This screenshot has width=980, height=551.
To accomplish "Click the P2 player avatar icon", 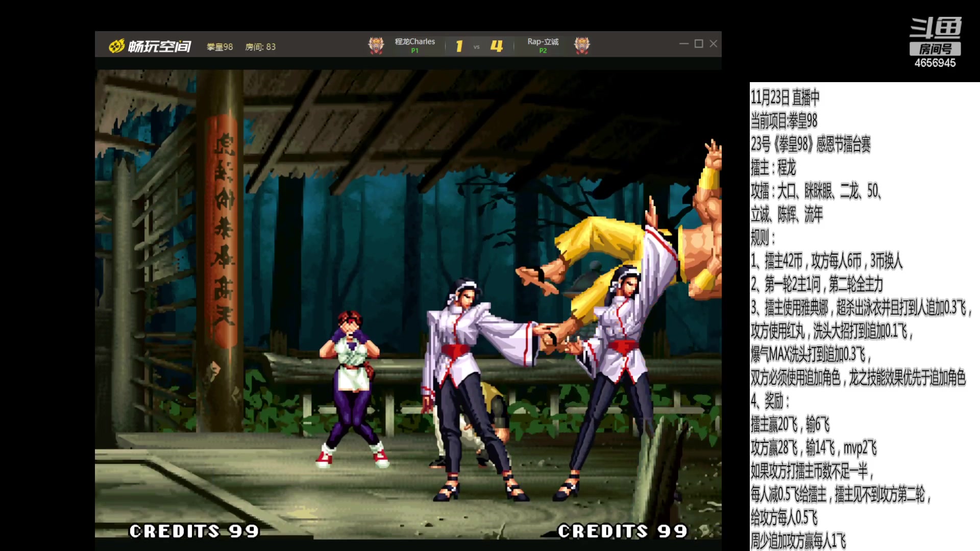I will (582, 45).
